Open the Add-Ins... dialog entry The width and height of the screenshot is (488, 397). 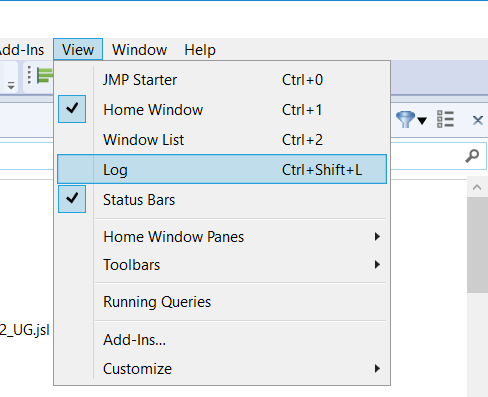coord(222,340)
